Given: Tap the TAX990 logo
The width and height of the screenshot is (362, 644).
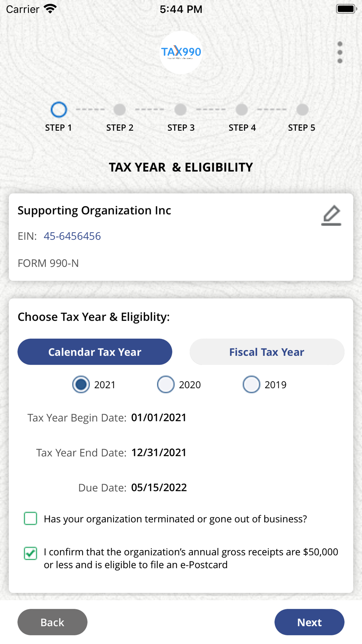Looking at the screenshot, I should [181, 53].
